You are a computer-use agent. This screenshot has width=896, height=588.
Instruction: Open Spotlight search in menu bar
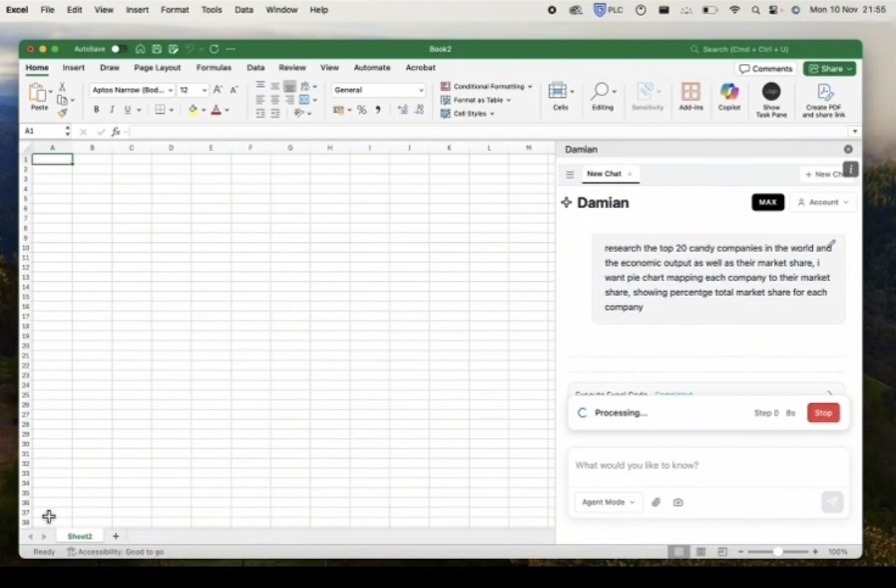click(x=756, y=10)
